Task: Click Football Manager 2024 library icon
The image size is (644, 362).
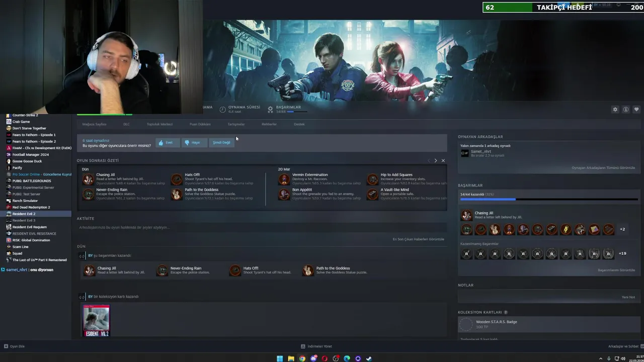Action: 9,154
